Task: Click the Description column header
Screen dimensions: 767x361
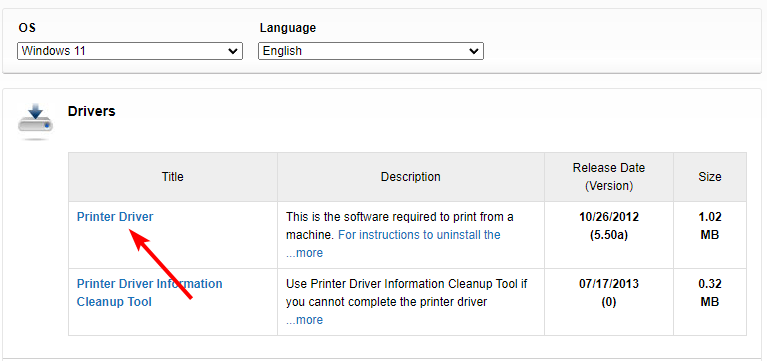Action: 411,177
